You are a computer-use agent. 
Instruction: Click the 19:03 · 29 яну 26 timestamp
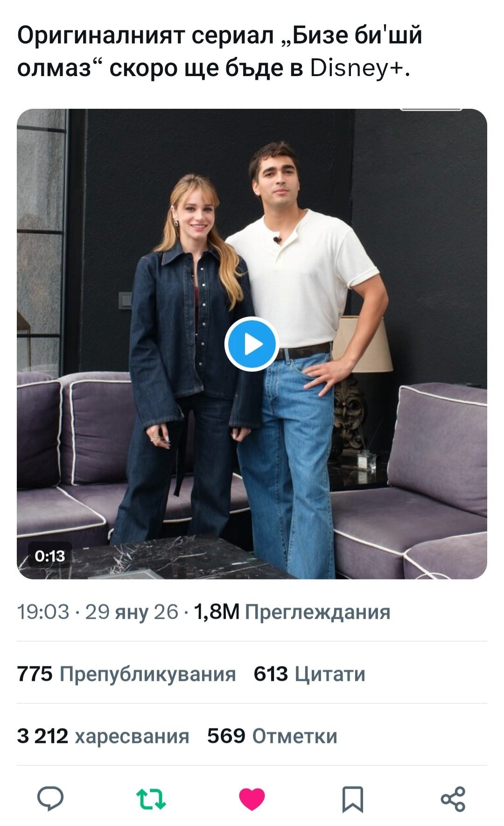(98, 612)
